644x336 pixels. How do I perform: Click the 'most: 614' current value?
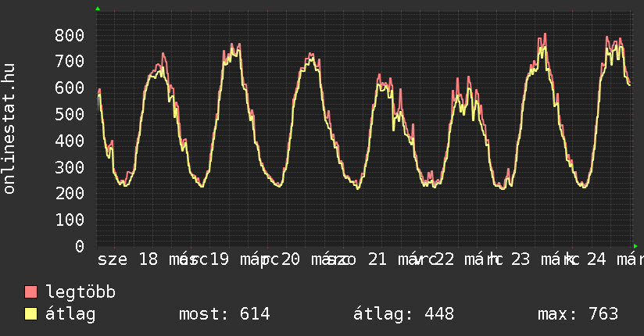click(224, 314)
